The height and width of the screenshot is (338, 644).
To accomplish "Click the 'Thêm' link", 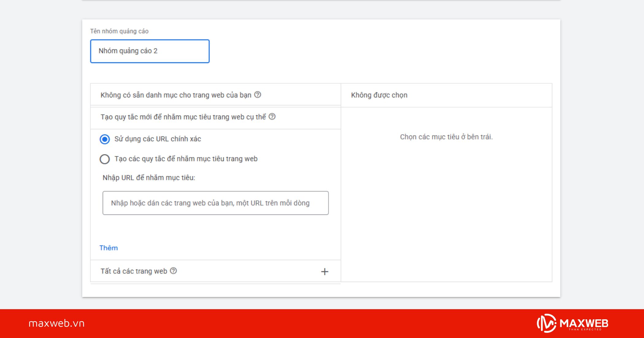I will tap(109, 248).
